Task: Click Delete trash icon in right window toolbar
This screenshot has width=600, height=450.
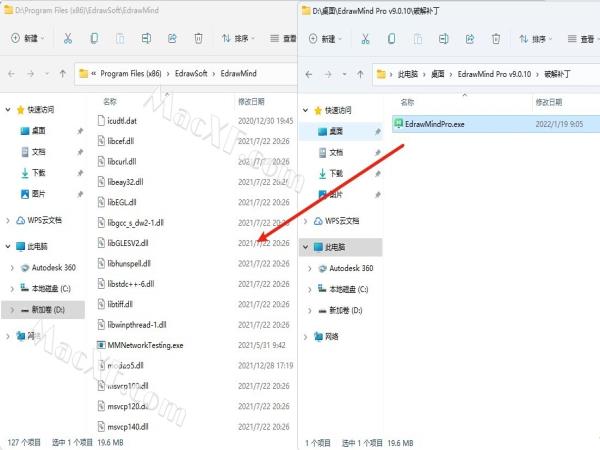Action: tap(496, 39)
